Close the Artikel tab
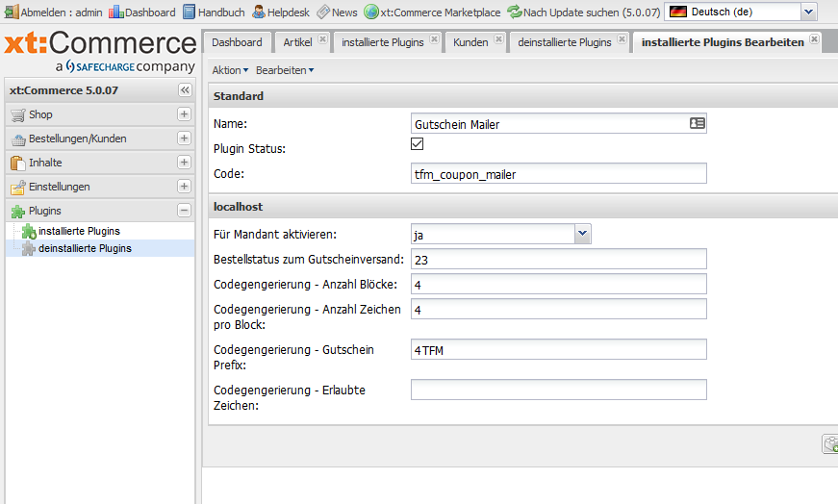Screen dimensions: 838x504 (322, 40)
